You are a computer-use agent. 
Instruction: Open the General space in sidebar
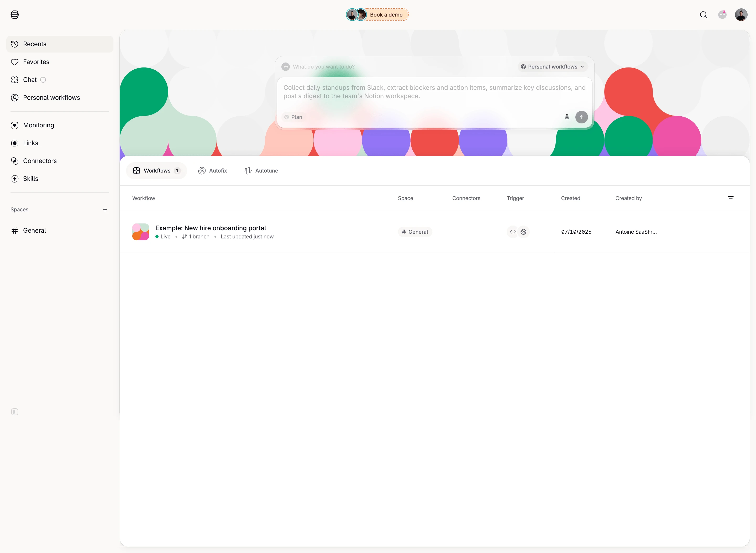point(60,231)
